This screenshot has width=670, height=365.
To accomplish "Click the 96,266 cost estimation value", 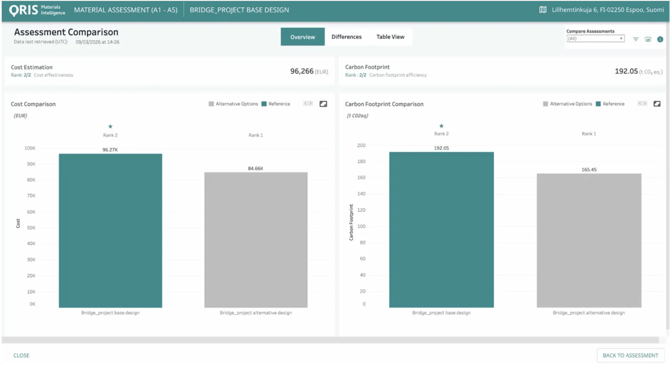I will (302, 71).
